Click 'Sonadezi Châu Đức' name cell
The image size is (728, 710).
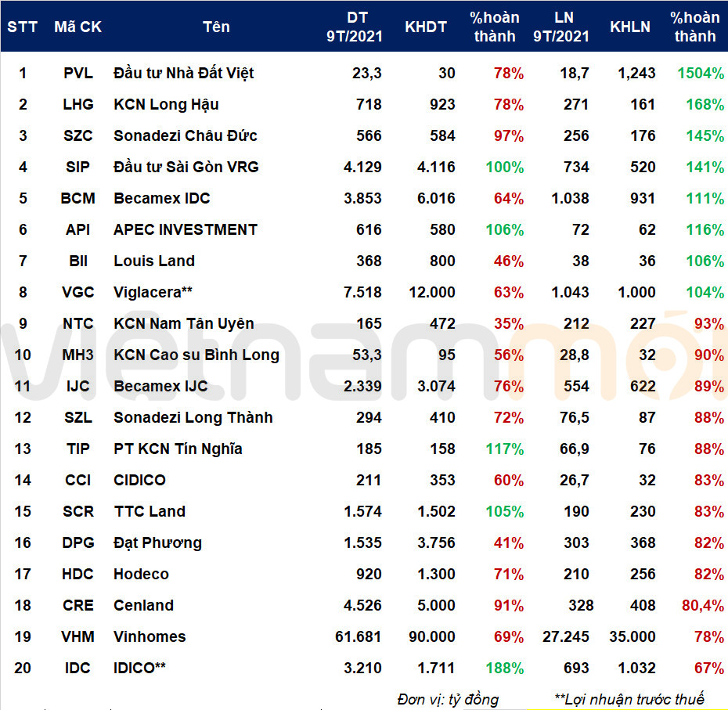pyautogui.click(x=186, y=135)
